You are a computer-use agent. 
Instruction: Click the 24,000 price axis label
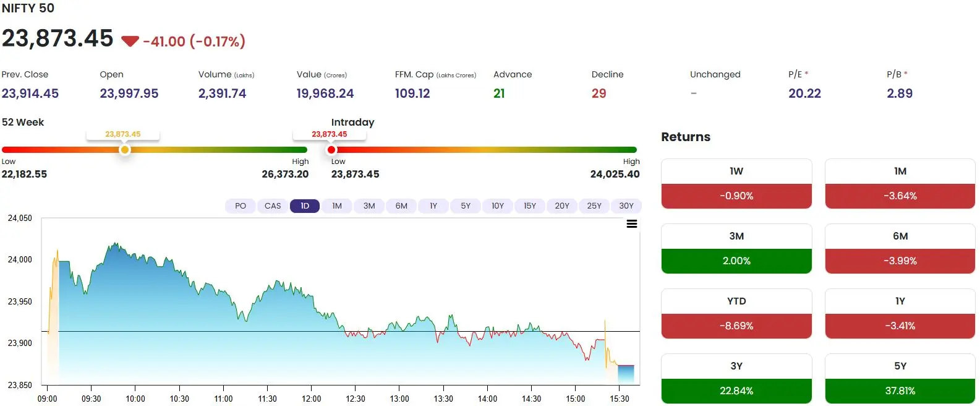20,260
